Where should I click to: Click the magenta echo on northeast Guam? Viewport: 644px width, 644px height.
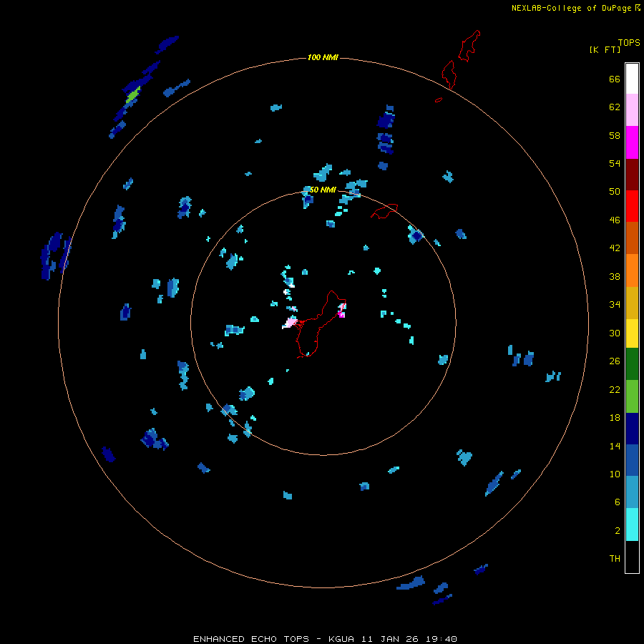pos(341,315)
